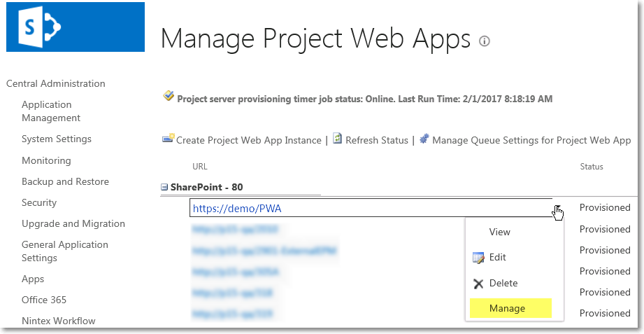Click the info icon beside page title
644x334 pixels.
[x=485, y=41]
